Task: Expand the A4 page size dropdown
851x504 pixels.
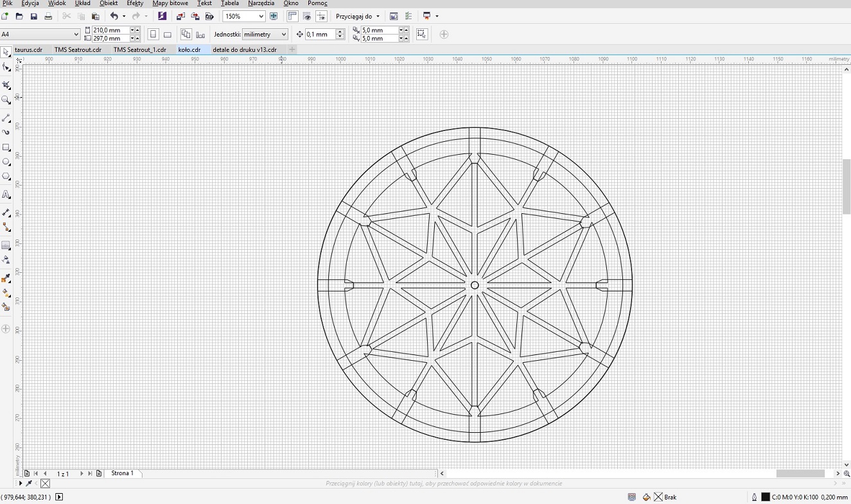Action: [76, 35]
